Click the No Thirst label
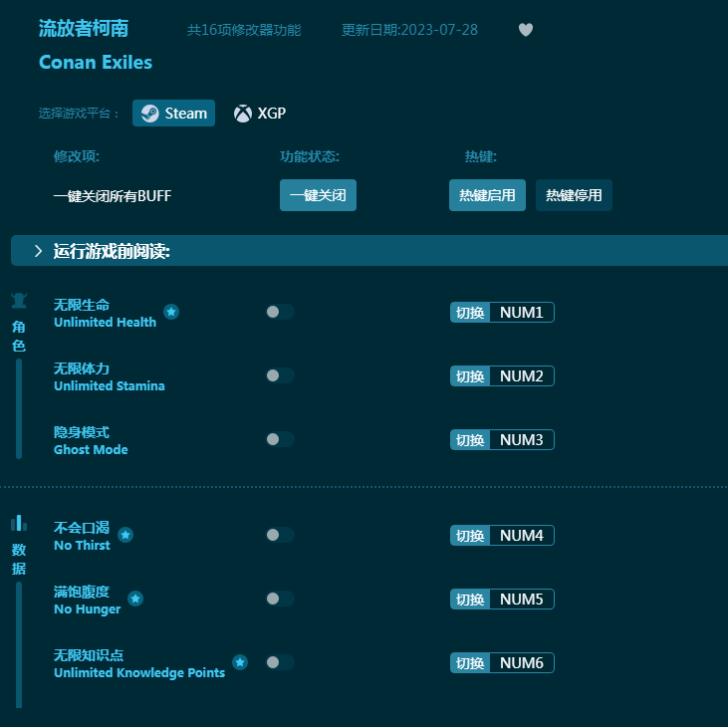728x727 pixels. [x=83, y=545]
